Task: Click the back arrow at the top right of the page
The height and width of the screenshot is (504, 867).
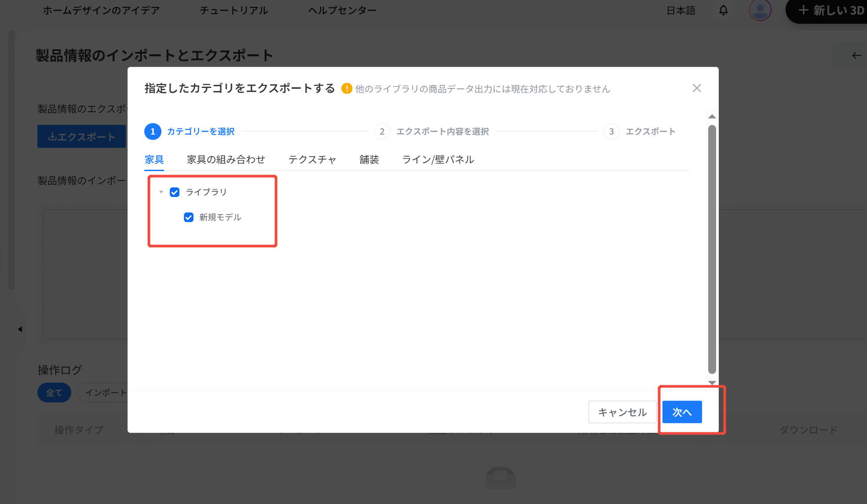Action: click(856, 55)
